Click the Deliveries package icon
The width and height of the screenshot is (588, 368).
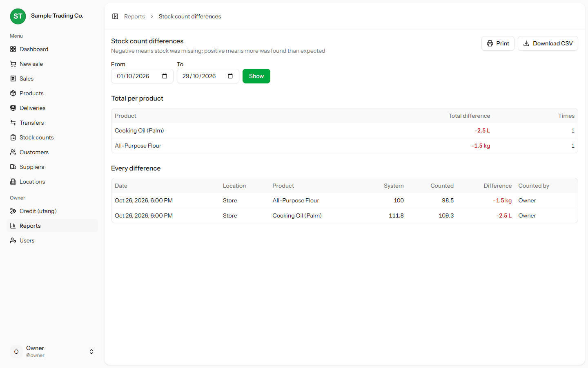[x=13, y=108]
